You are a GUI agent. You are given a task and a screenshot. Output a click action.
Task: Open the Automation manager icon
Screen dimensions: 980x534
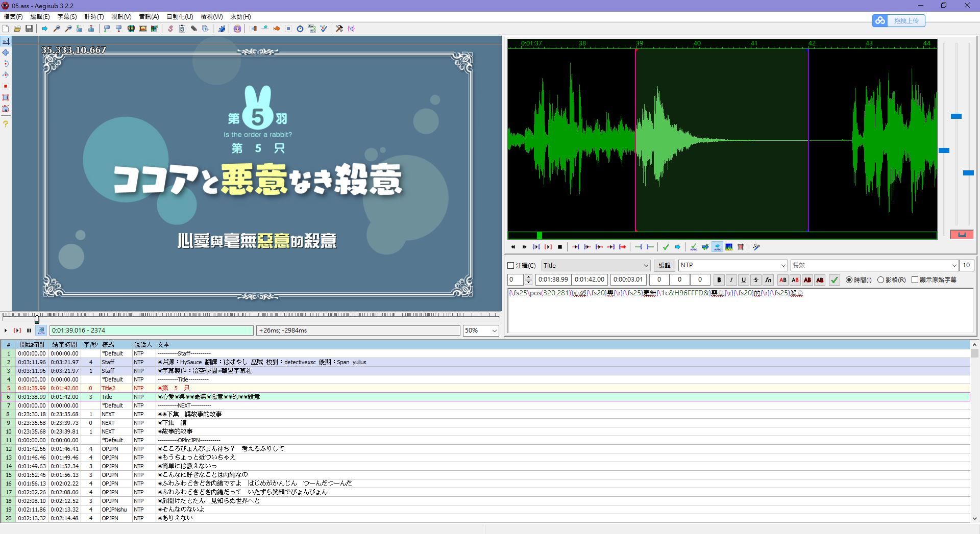(222, 29)
